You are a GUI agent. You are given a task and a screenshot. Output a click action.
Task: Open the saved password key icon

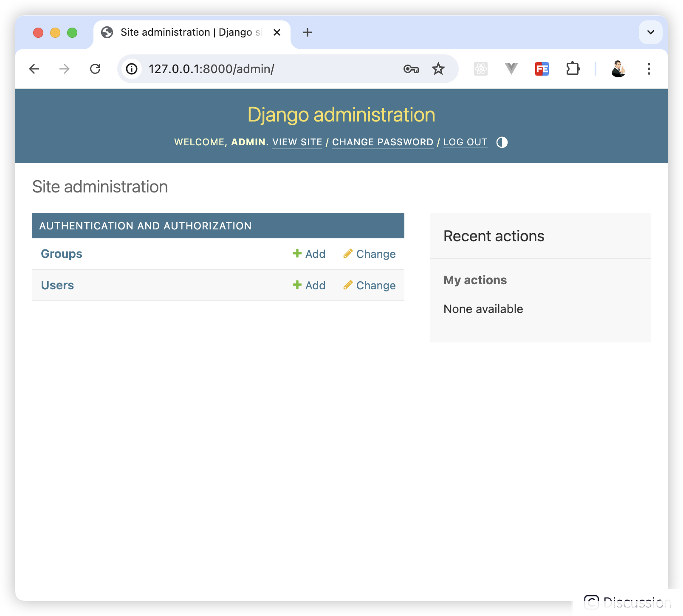411,69
